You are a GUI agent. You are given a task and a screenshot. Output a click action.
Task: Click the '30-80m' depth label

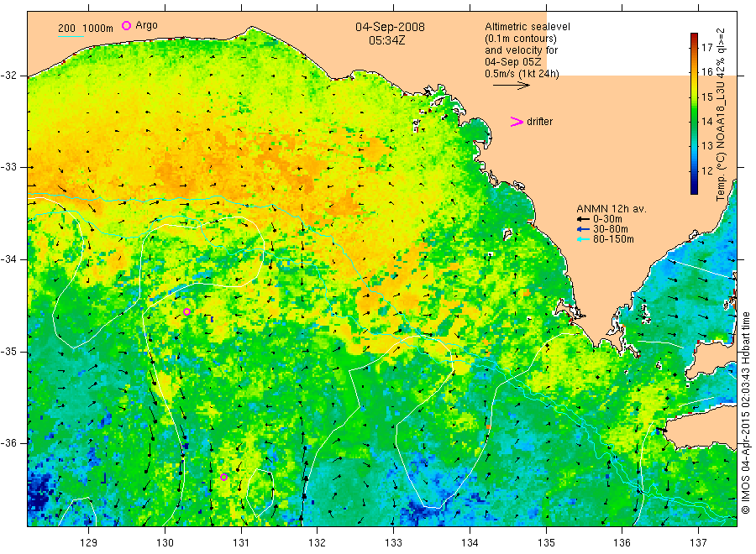coord(611,229)
